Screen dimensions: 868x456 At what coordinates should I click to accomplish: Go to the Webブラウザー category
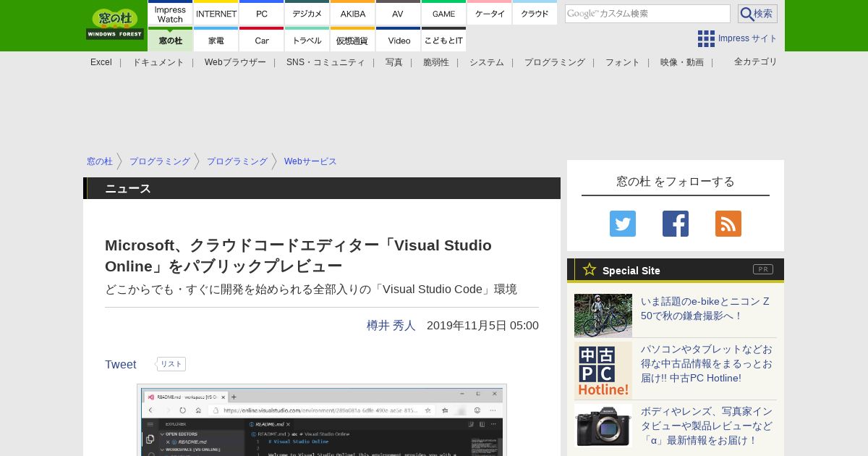(235, 62)
